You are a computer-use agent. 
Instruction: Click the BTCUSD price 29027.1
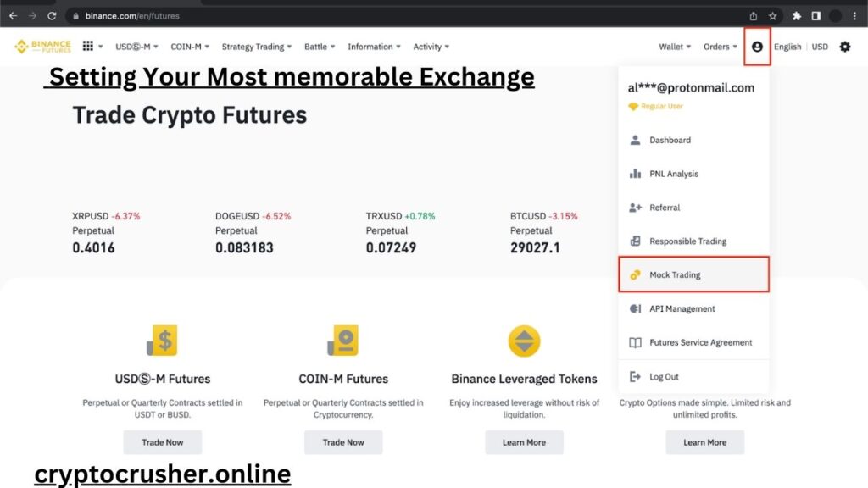pos(535,247)
